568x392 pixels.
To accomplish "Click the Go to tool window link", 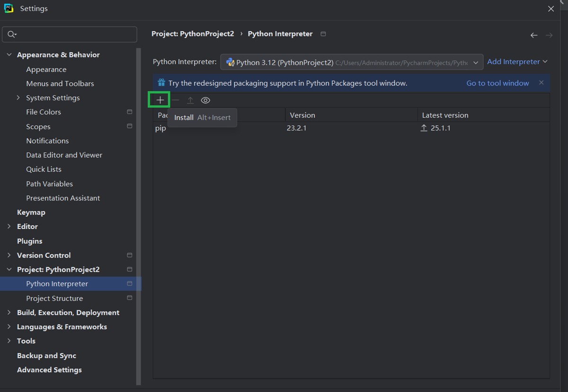I will [497, 83].
